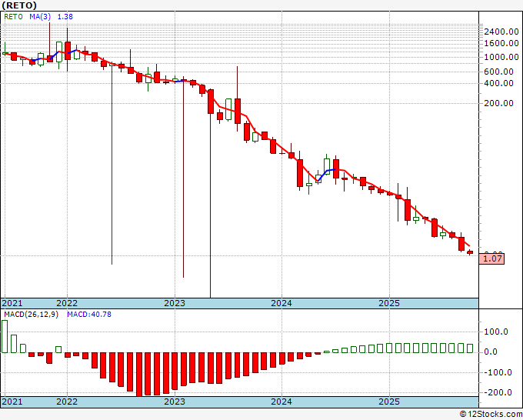This screenshot has height=420, width=523.
Task: Click 2025 on the MACD timeline
Action: point(389,402)
